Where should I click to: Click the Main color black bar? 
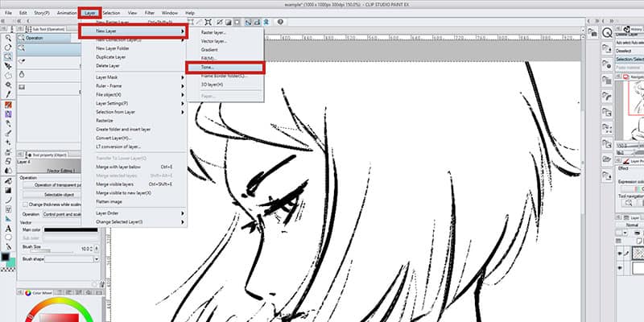pyautogui.click(x=70, y=230)
